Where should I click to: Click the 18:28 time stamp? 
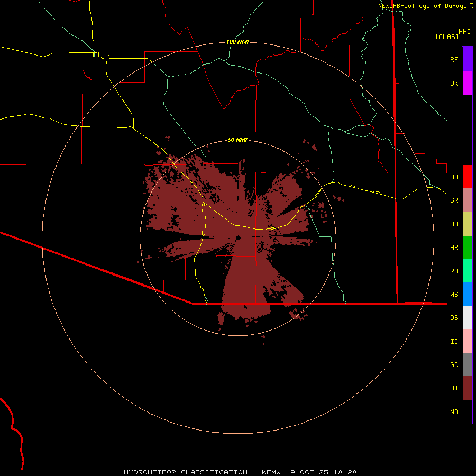coord(345,472)
